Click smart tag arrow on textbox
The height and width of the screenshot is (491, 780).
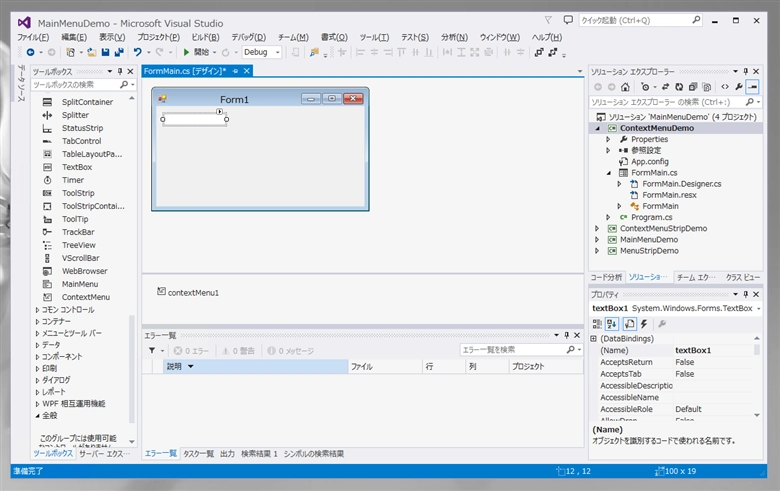coord(219,111)
